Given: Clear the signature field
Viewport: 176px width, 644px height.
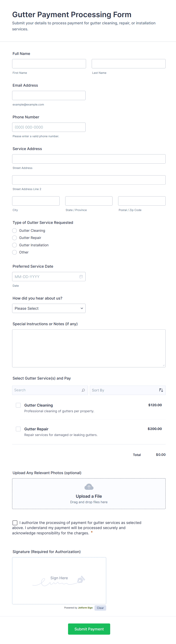Looking at the screenshot, I should coord(100,608).
